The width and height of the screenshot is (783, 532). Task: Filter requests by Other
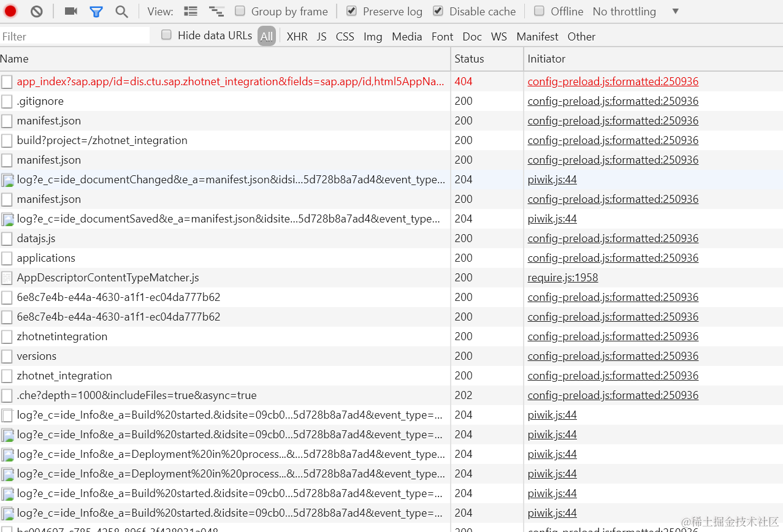581,36
